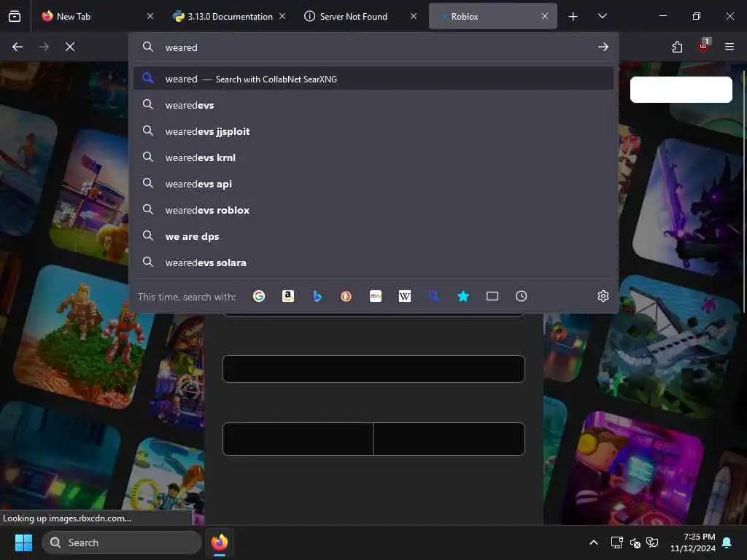Search this time with Google

pyautogui.click(x=259, y=296)
